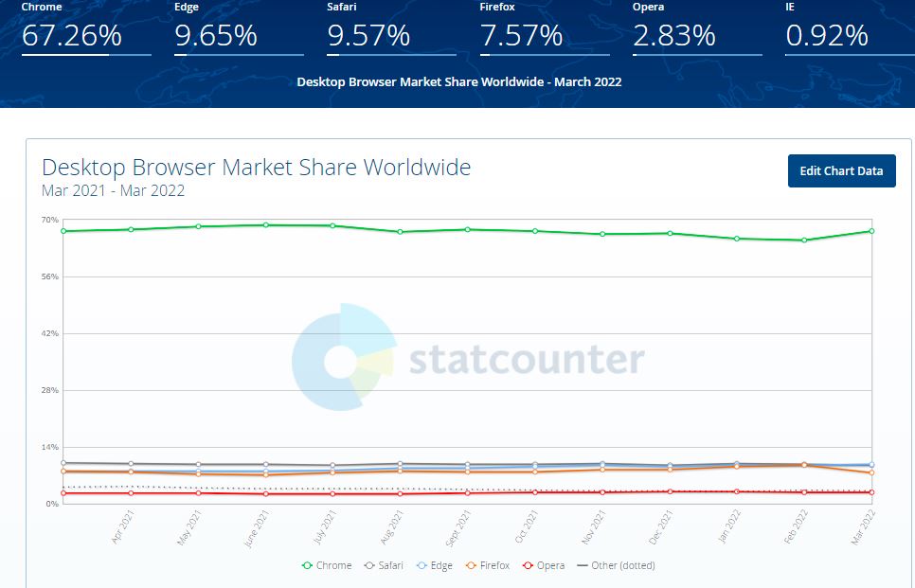Toggle the Chrome series in the legend
This screenshot has width=915, height=588.
[327, 565]
